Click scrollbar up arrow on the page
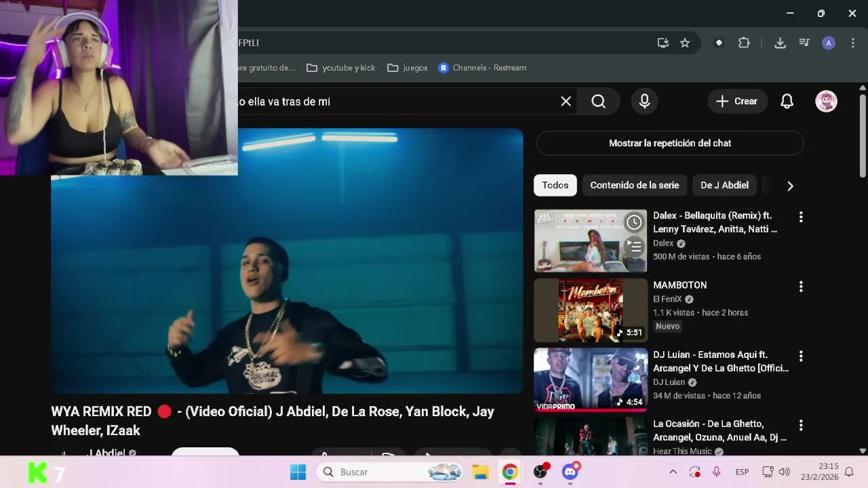The width and height of the screenshot is (868, 488). click(x=863, y=87)
